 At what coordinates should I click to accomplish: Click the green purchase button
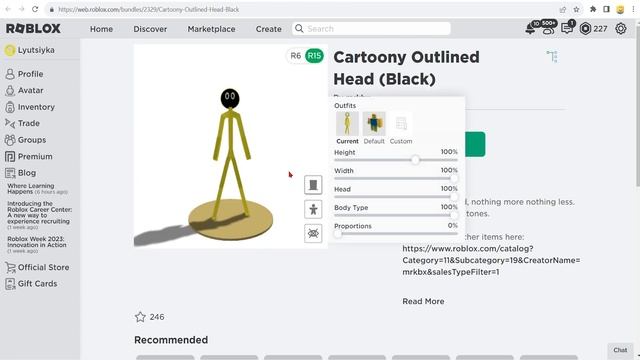(475, 144)
